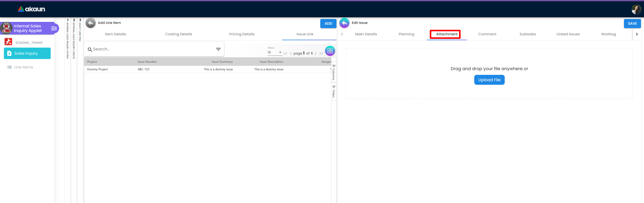644x203 pixels.
Task: Click the blue back arrow beside Edit Issue
Action: coord(344,23)
